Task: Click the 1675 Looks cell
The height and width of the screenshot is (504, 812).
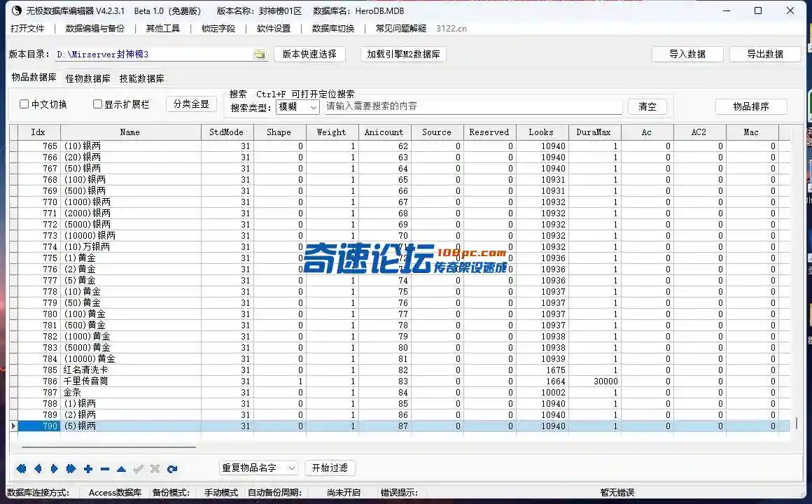Action: (542, 370)
